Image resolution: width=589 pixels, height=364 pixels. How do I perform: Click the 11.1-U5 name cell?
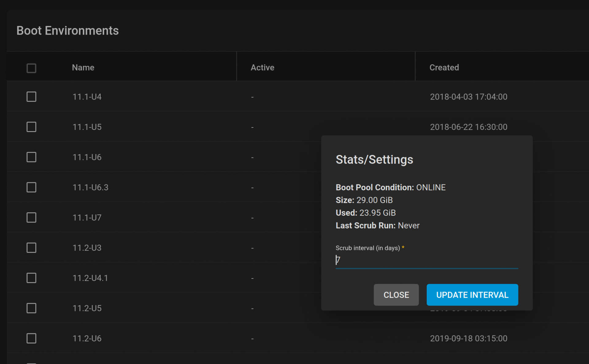pos(87,127)
